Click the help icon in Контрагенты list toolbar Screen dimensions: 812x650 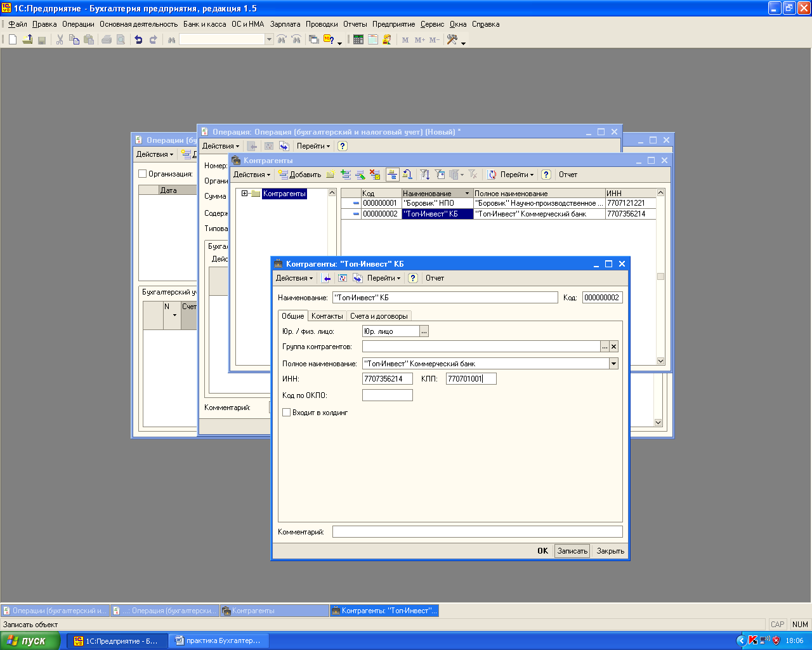[x=546, y=175]
